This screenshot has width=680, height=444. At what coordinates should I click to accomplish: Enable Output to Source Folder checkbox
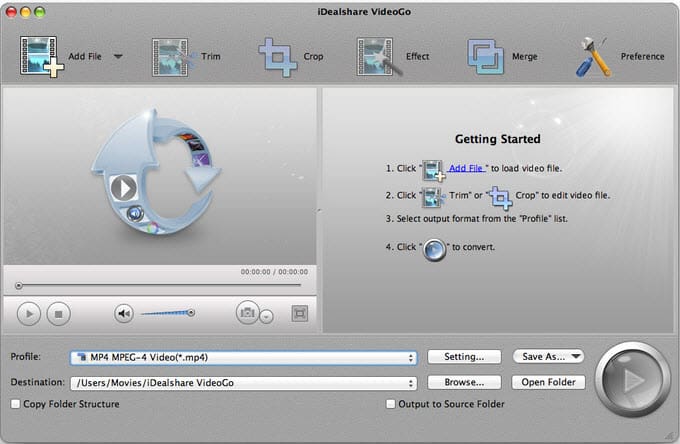click(x=390, y=404)
